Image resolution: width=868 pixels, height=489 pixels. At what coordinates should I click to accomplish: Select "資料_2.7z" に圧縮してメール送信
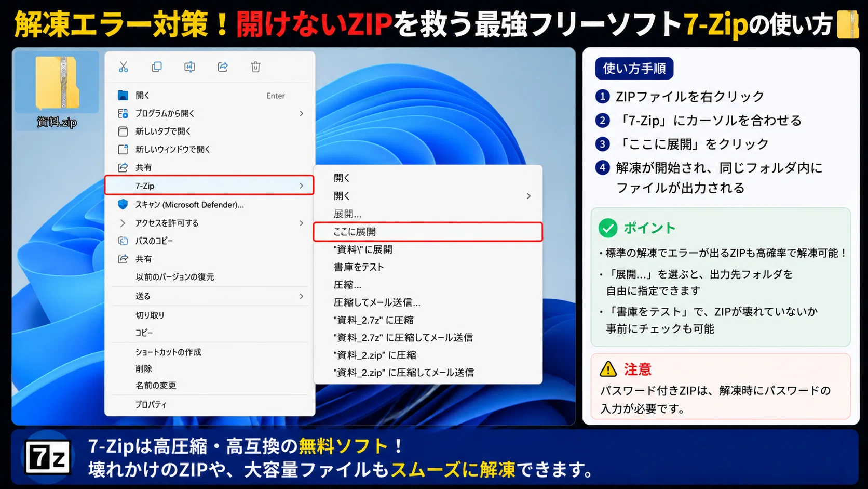pyautogui.click(x=428, y=338)
